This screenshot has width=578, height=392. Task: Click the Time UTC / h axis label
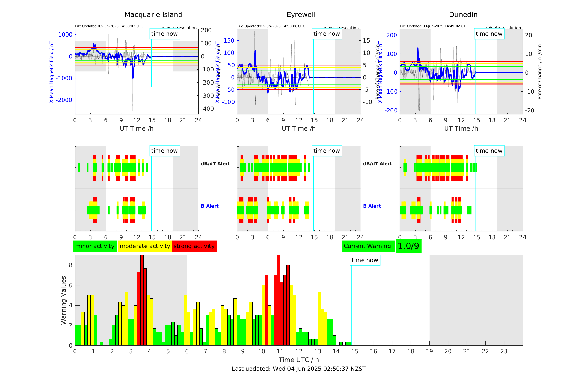pyautogui.click(x=299, y=360)
